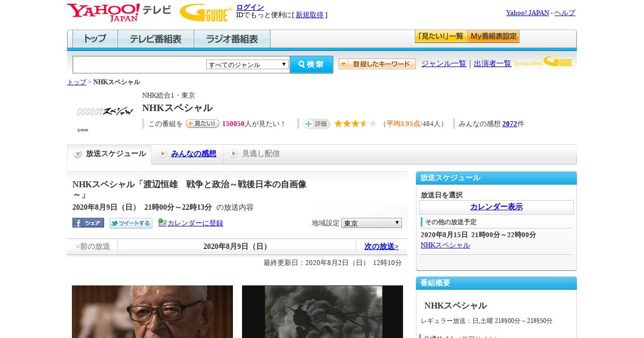Screen dimensions: 644x338
Task: Click the トップ breadcrumb link
Action: pyautogui.click(x=77, y=82)
